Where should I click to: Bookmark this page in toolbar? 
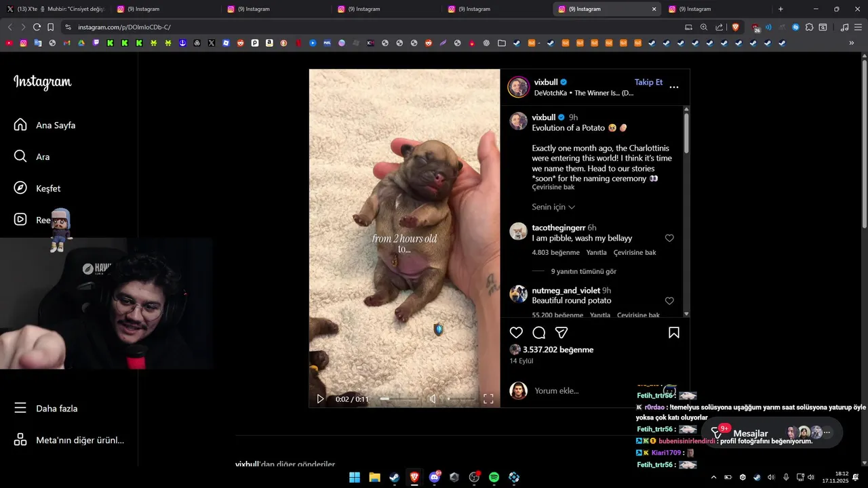coord(50,27)
